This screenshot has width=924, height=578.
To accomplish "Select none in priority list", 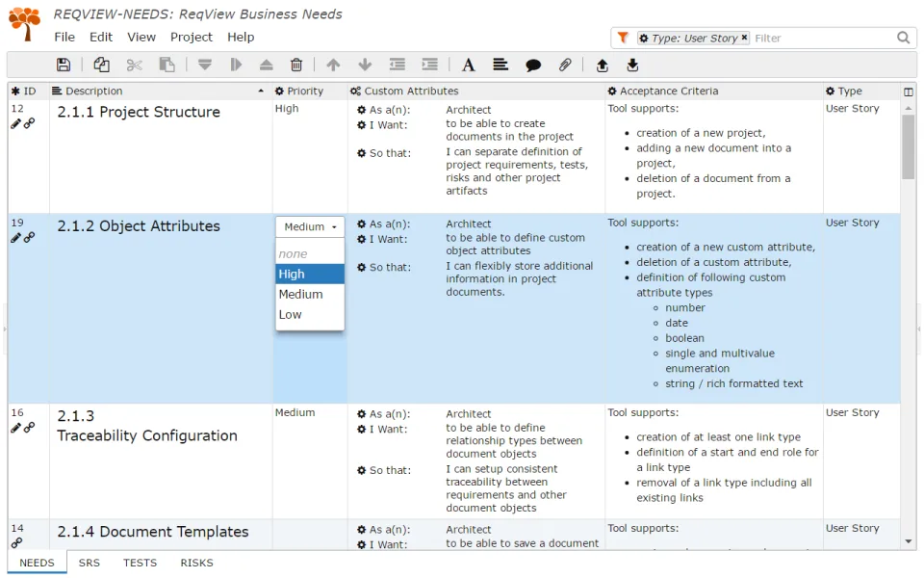I will pyautogui.click(x=310, y=254).
